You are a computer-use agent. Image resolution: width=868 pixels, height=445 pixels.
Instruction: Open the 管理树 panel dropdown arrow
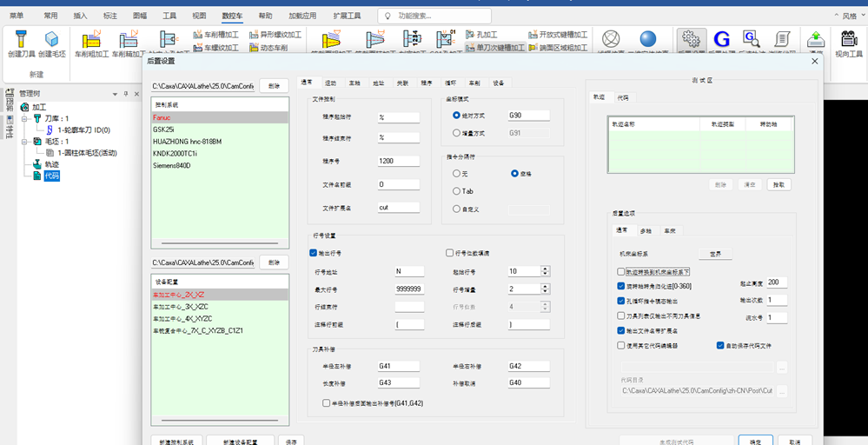tap(116, 94)
